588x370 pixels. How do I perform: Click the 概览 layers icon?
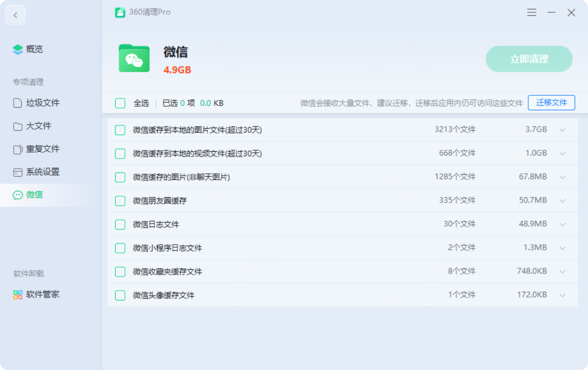click(x=18, y=49)
